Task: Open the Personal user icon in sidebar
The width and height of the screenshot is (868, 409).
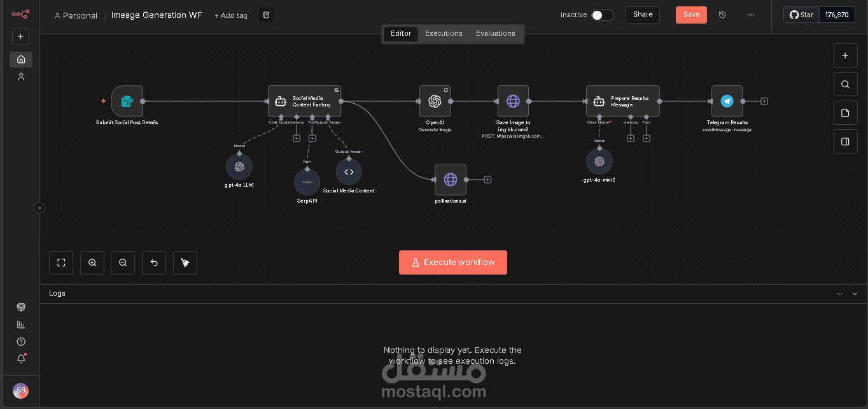Action: [x=21, y=76]
